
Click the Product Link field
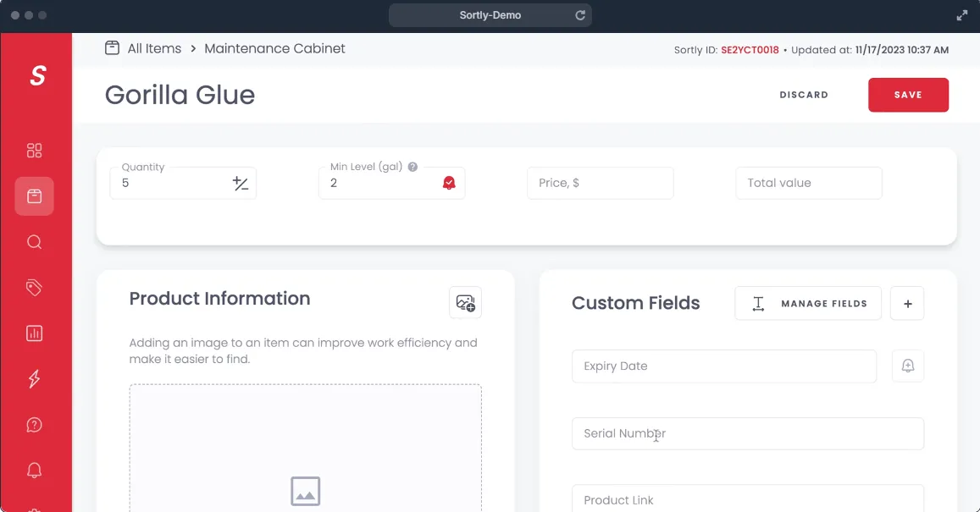pyautogui.click(x=748, y=499)
